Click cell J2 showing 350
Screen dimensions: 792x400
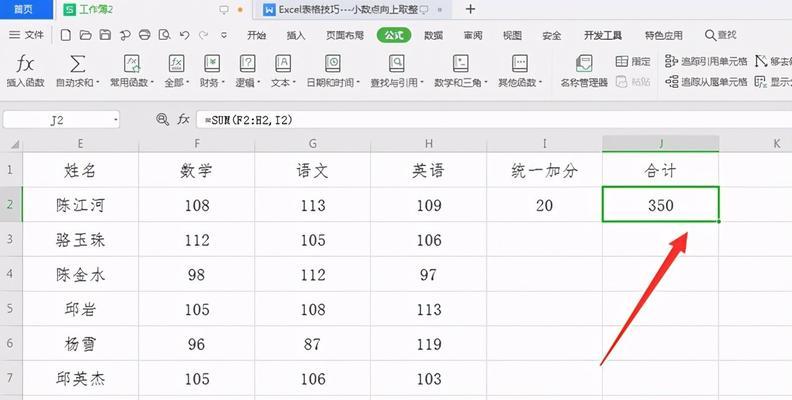coord(661,205)
